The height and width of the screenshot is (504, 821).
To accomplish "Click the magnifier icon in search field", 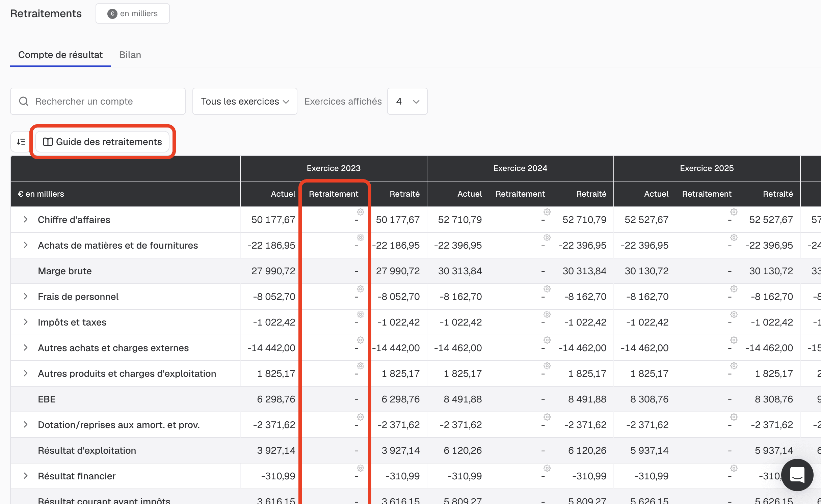I will point(24,101).
